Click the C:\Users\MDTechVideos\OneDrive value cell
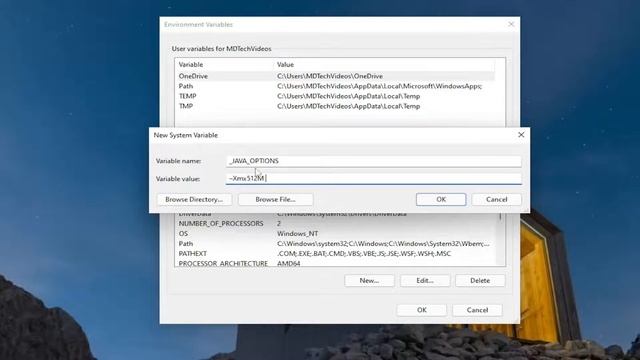 [330, 76]
